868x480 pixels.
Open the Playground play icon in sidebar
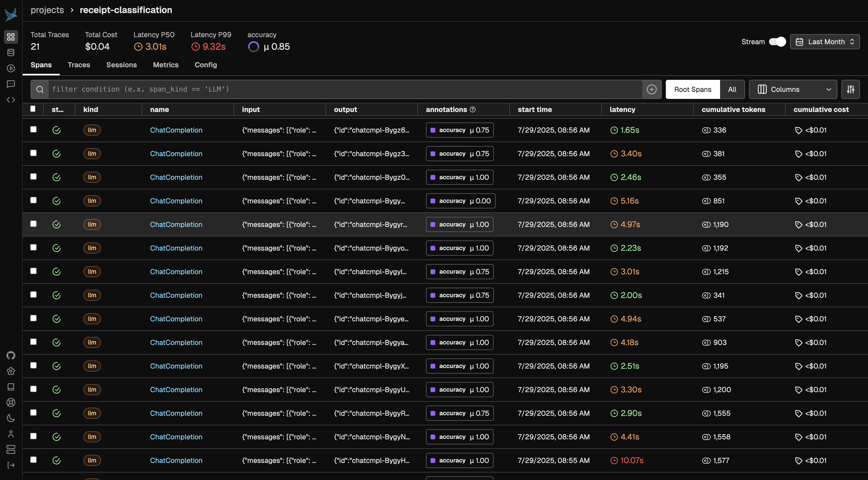pyautogui.click(x=11, y=68)
